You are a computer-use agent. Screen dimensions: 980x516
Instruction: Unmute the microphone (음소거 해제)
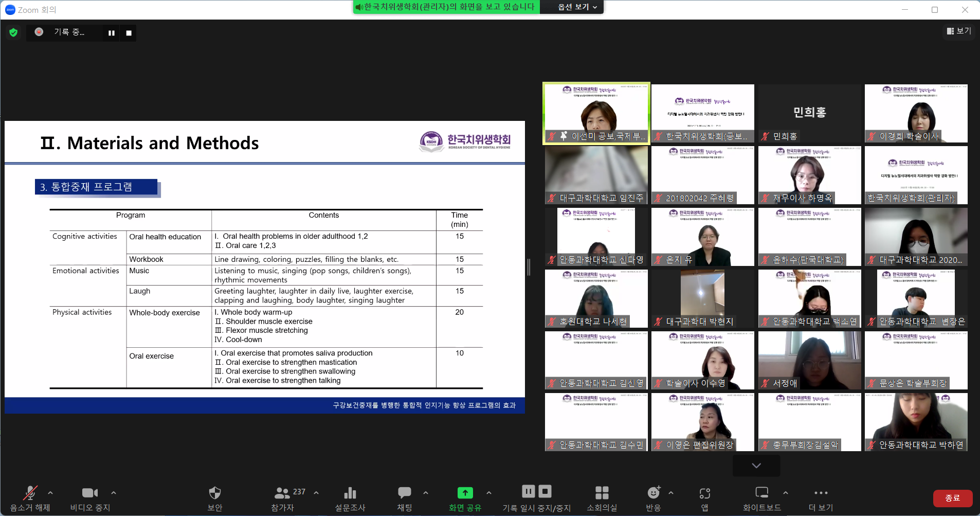pyautogui.click(x=30, y=493)
